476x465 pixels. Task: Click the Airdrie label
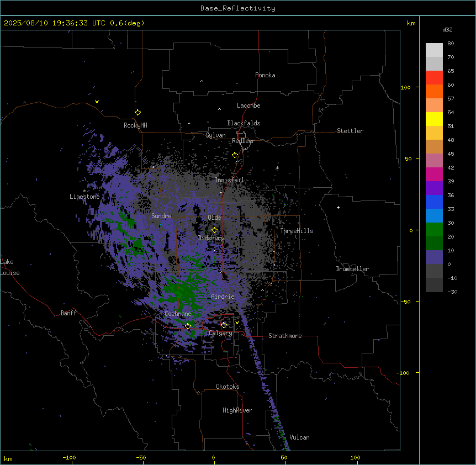coord(223,297)
